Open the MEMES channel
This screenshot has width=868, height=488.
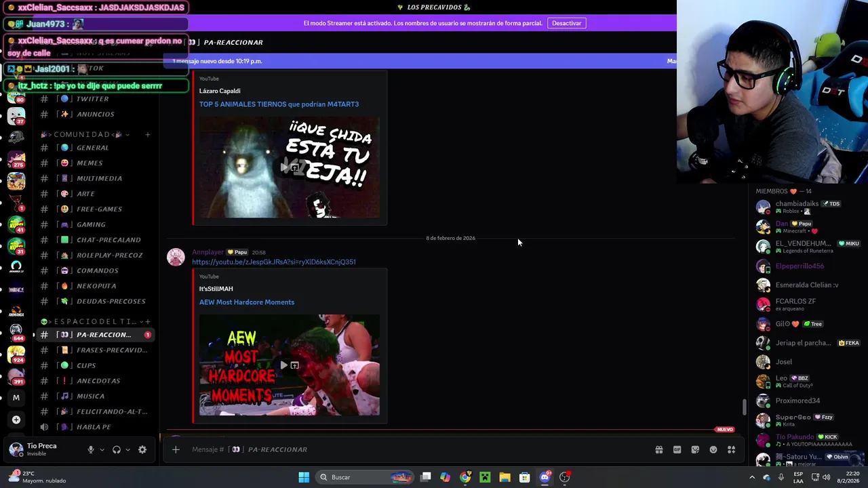pos(94,163)
